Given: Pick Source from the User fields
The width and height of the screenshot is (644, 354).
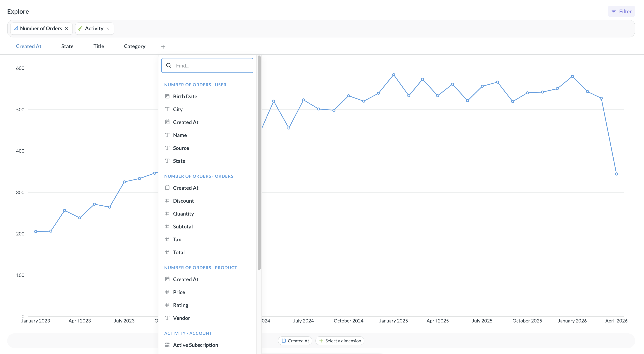Looking at the screenshot, I should [181, 148].
